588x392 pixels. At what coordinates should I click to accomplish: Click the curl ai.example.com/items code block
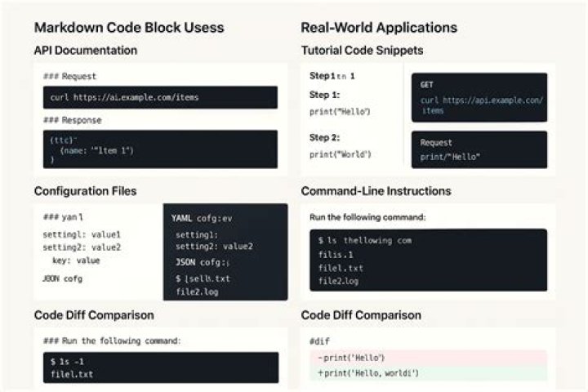[160, 97]
